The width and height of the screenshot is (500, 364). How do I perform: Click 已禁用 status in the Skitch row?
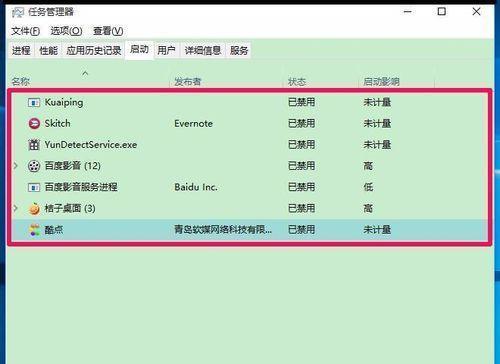click(x=301, y=124)
